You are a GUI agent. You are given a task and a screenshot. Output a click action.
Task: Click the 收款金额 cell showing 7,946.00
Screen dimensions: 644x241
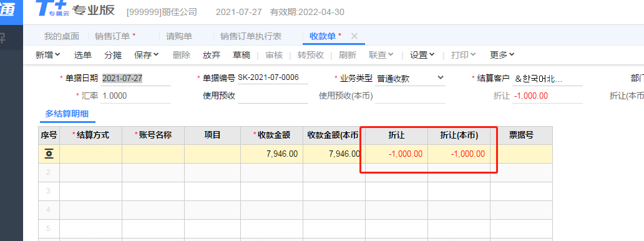coord(272,154)
